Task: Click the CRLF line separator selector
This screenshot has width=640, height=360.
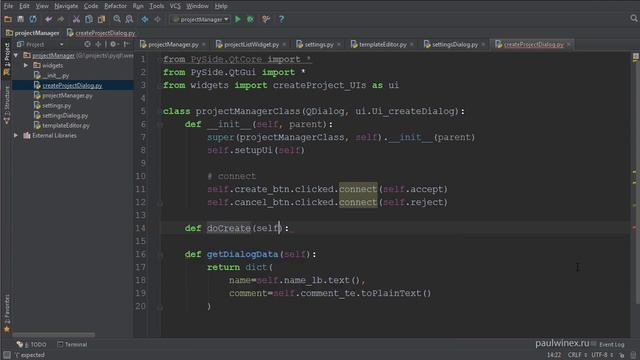Action: point(577,355)
